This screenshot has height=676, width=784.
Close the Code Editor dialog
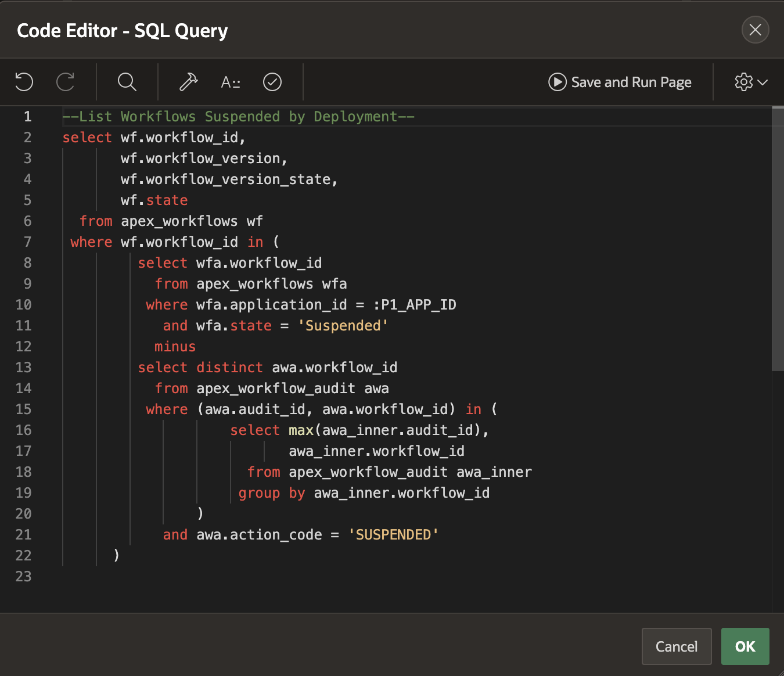coord(756,30)
